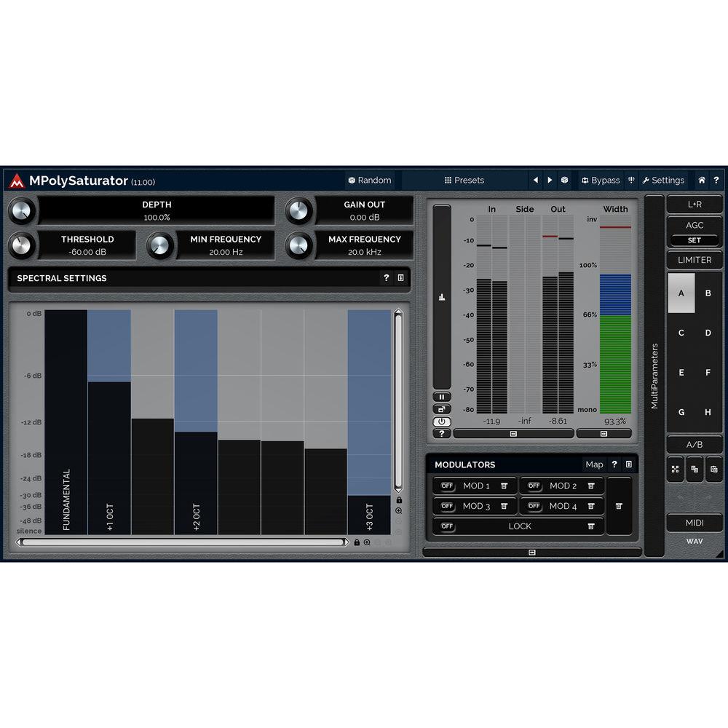Open the Presets browser
Viewport: 728px width, 728px height.
[464, 181]
